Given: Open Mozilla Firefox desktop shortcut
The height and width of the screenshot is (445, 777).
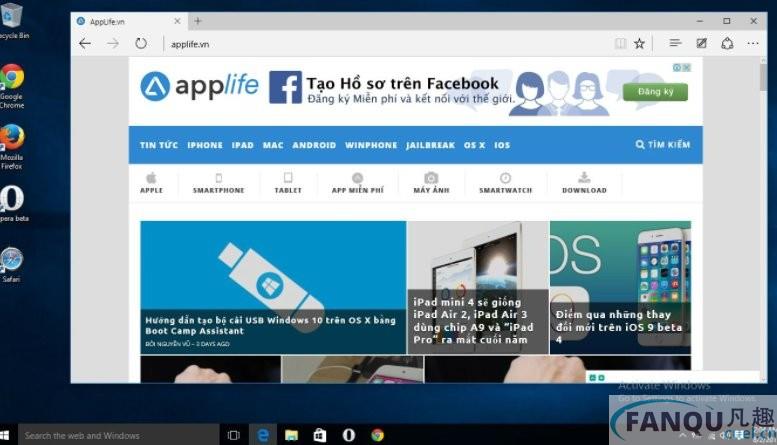Looking at the screenshot, I should click(x=12, y=147).
